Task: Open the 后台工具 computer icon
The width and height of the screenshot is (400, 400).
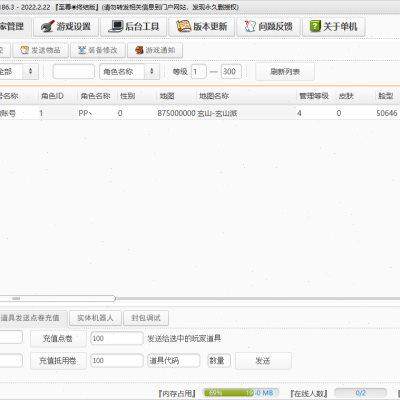Action: pos(116,26)
